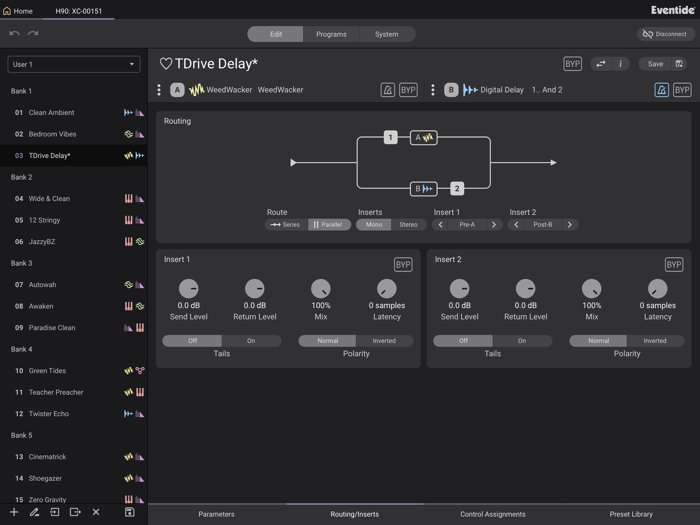The width and height of the screenshot is (700, 525).
Task: Click the rename pencil icon
Action: pos(34,512)
